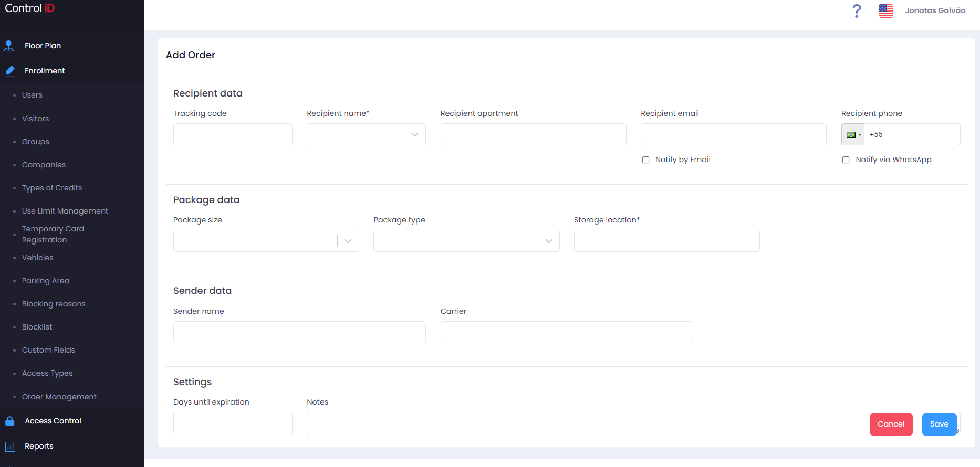Click the blue Save button

pyautogui.click(x=939, y=424)
